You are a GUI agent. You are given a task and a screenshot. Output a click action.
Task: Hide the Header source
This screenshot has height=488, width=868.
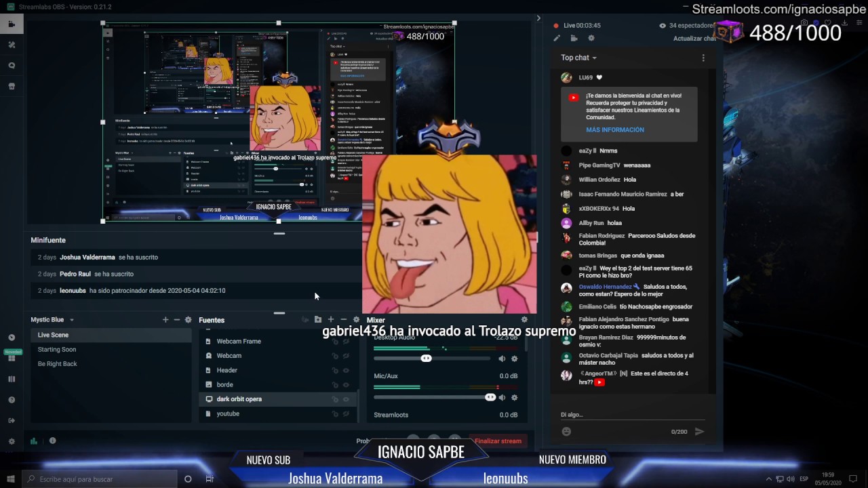(x=346, y=371)
